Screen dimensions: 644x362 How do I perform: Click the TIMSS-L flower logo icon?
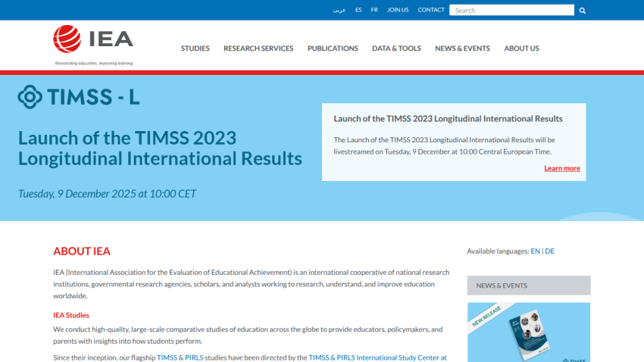30,97
